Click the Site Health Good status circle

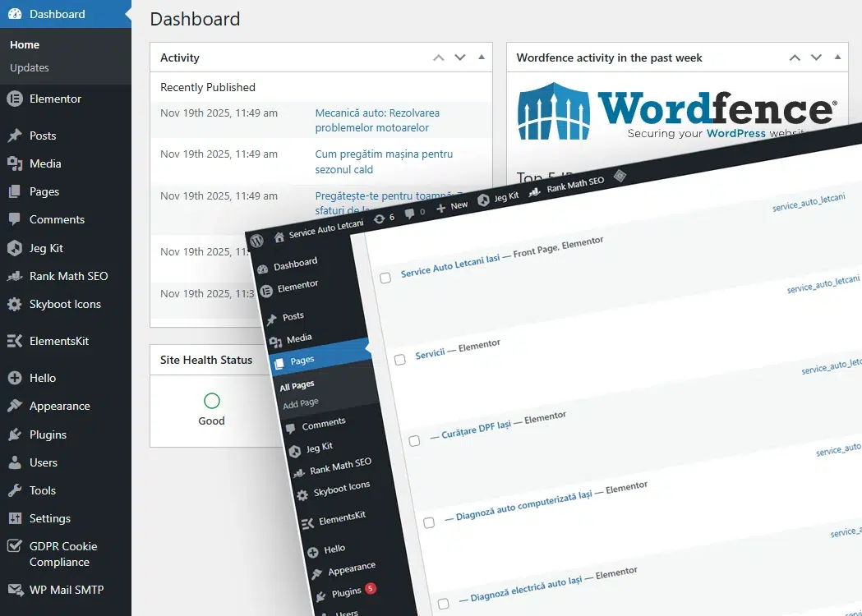[x=212, y=401]
